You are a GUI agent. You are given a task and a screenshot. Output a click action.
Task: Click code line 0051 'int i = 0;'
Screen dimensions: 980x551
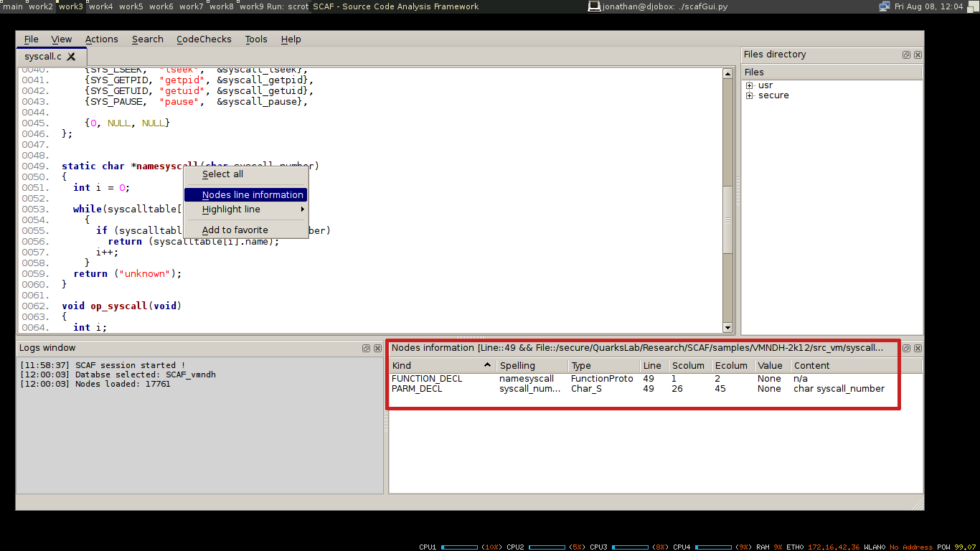(x=101, y=188)
